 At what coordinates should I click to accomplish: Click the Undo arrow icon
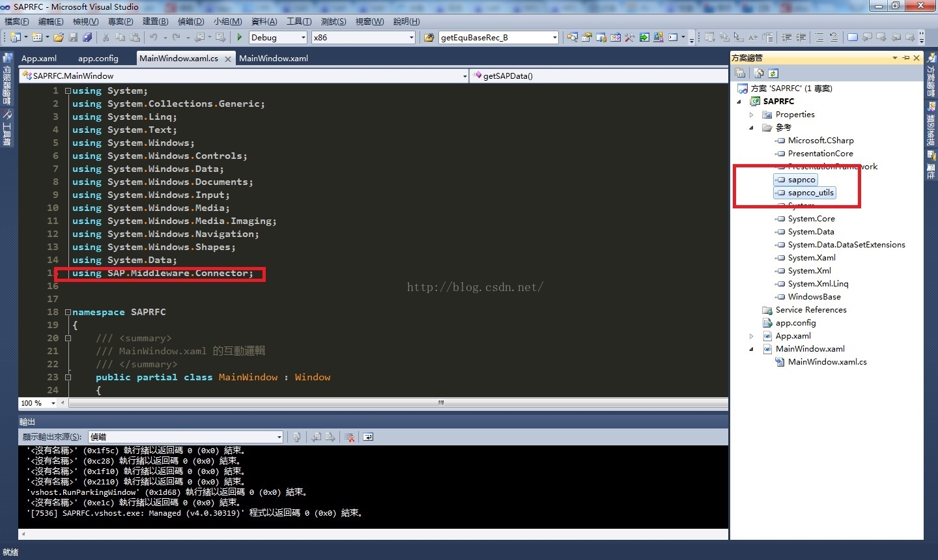click(x=154, y=38)
